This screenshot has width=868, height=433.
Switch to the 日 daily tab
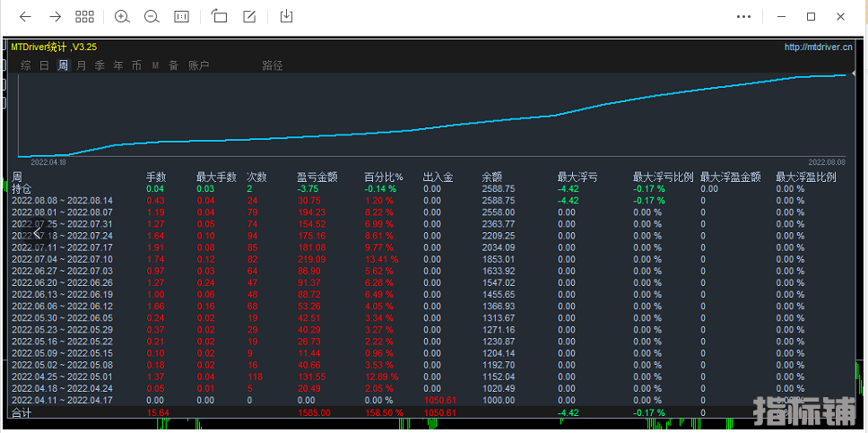[x=44, y=65]
